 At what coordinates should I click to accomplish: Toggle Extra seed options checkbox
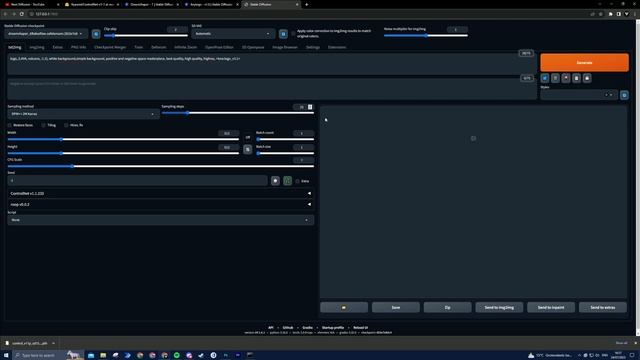click(x=298, y=181)
